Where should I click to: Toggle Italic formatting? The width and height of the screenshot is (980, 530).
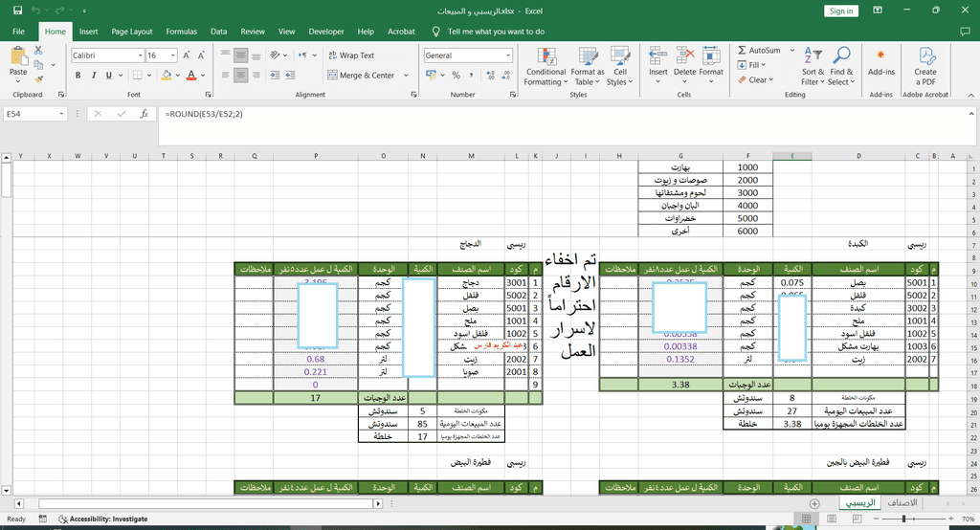click(94, 75)
